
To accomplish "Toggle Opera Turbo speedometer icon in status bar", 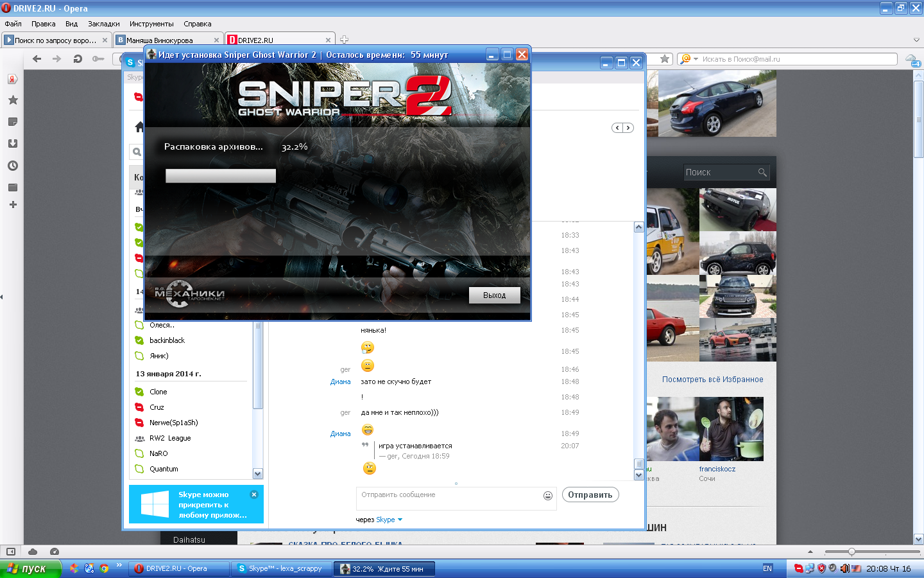I will point(55,552).
